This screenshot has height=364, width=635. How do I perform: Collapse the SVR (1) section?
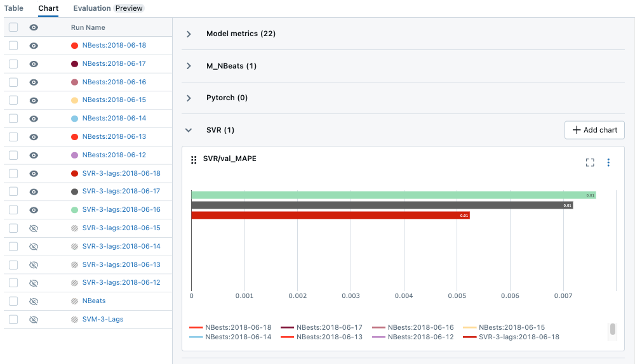coord(189,130)
